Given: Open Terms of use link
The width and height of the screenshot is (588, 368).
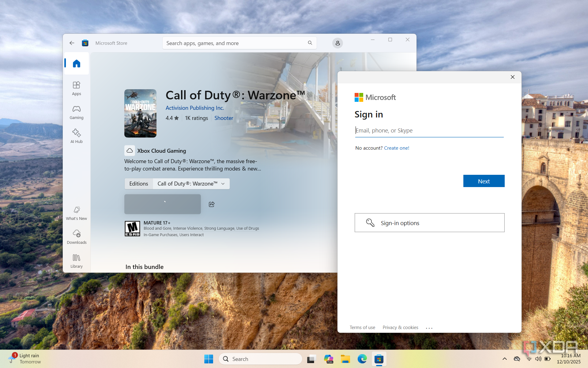Looking at the screenshot, I should (x=362, y=328).
